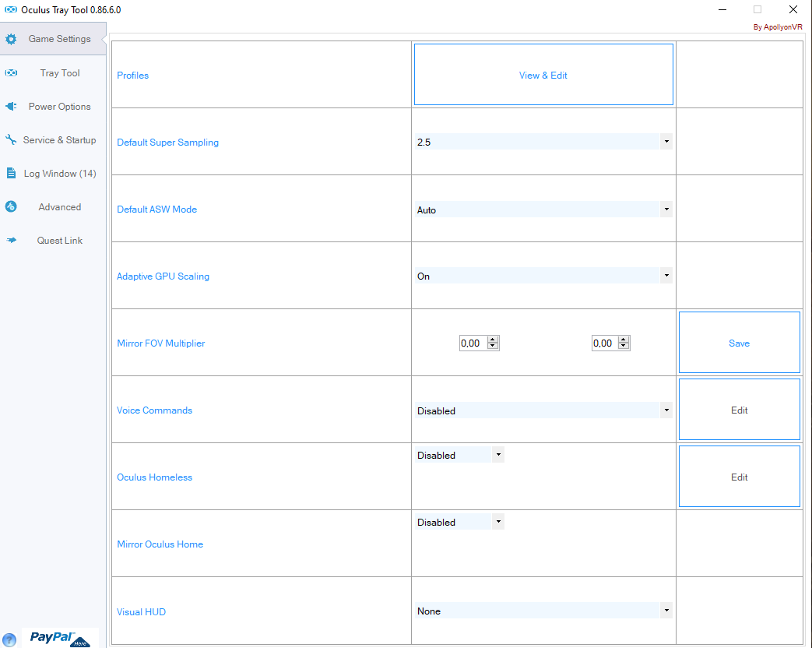This screenshot has height=648, width=812.
Task: Close the Oculus Tray Tool window
Action: (793, 10)
